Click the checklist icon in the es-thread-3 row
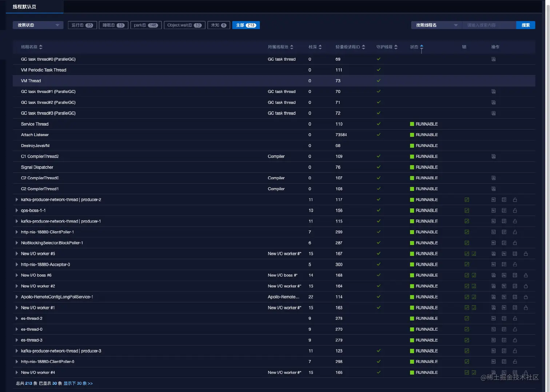The width and height of the screenshot is (550, 392). pyautogui.click(x=504, y=340)
